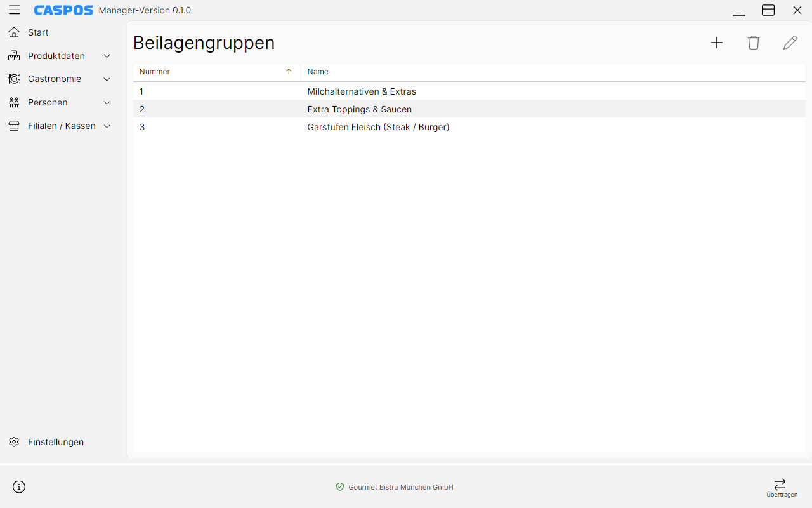This screenshot has height=508, width=812.
Task: Click the Gastronomie plate icon
Action: point(14,79)
